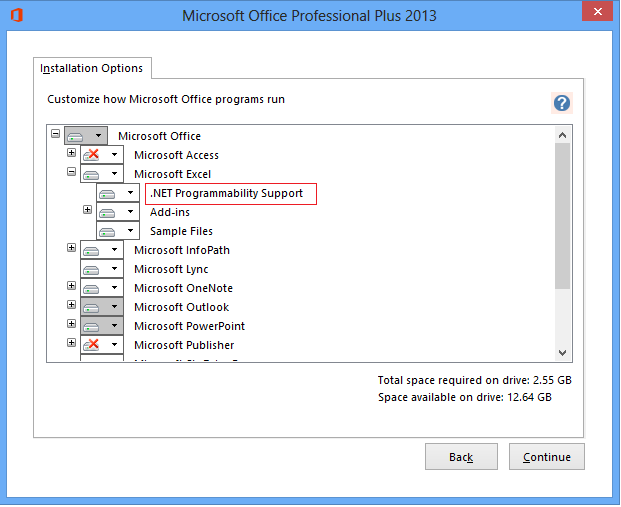Open install options dropdown for Microsoft Outlook
Viewport: 621px width, 507px height.
[x=102, y=307]
